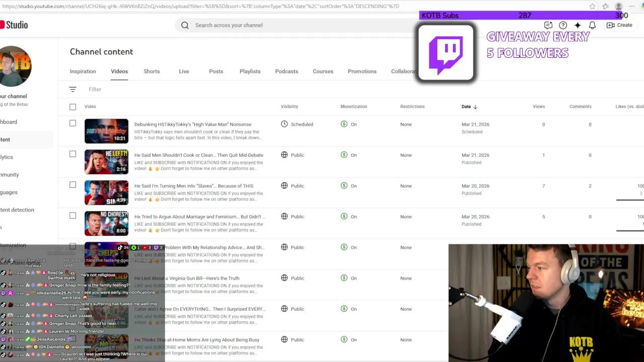
Task: Switch to the Courses tab
Action: pyautogui.click(x=323, y=71)
